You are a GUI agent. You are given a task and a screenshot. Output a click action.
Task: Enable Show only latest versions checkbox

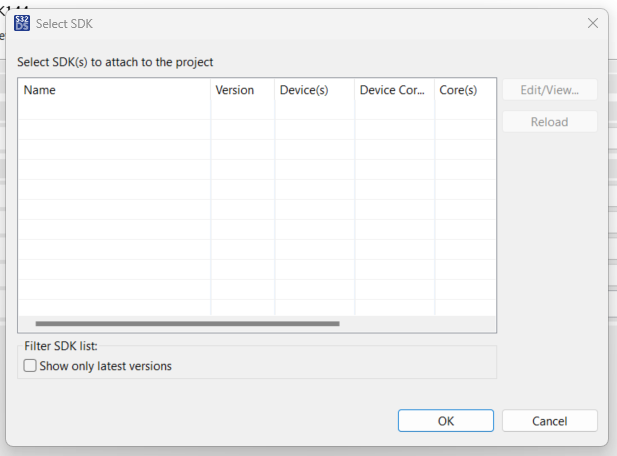(x=30, y=366)
